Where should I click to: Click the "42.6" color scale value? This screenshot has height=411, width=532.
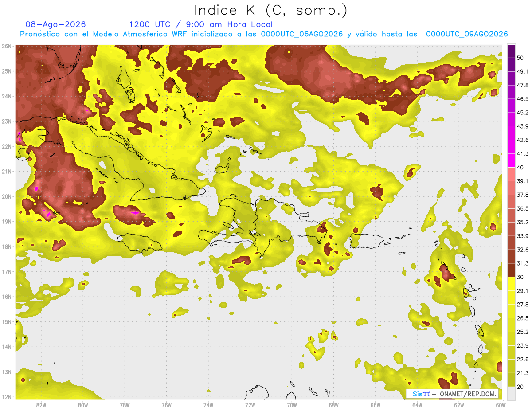pos(522,140)
